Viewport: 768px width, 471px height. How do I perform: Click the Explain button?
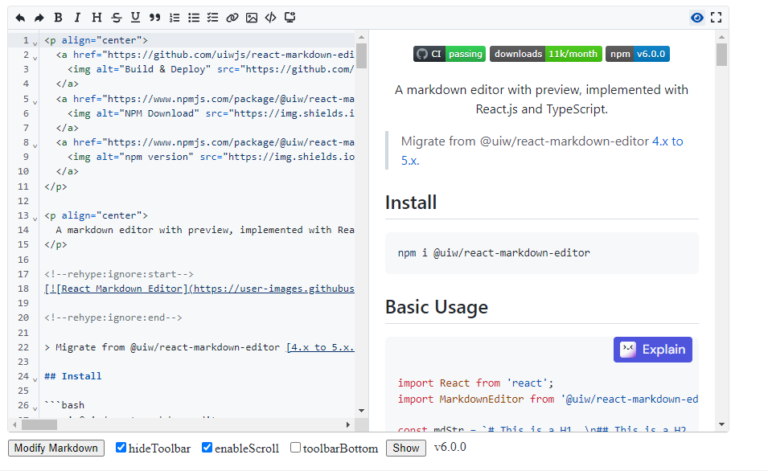pos(653,350)
